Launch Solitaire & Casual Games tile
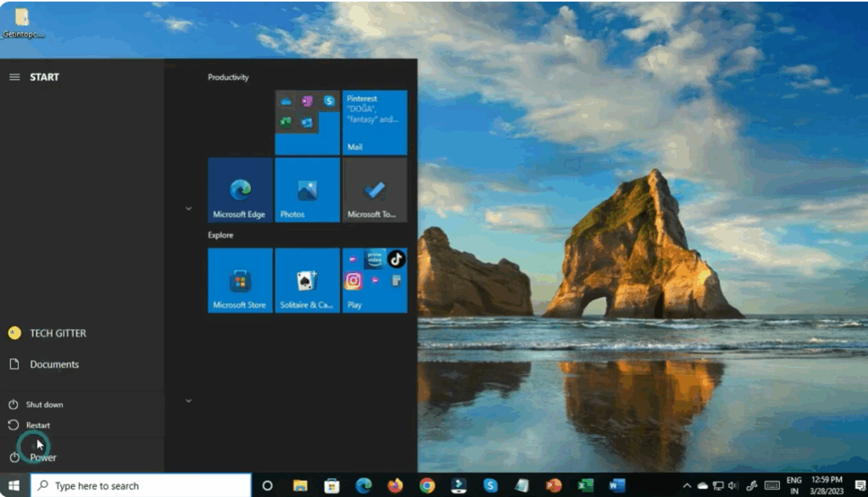 tap(307, 281)
